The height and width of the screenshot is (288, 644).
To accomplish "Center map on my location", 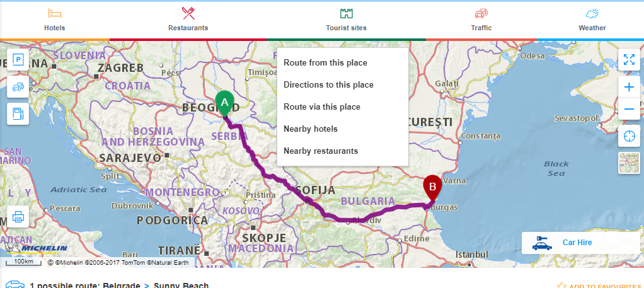I will [629, 135].
